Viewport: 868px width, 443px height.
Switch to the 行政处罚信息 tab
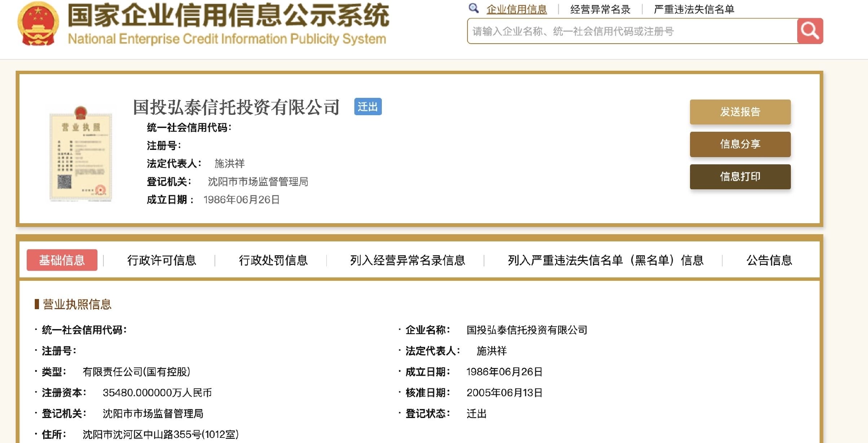(x=273, y=260)
